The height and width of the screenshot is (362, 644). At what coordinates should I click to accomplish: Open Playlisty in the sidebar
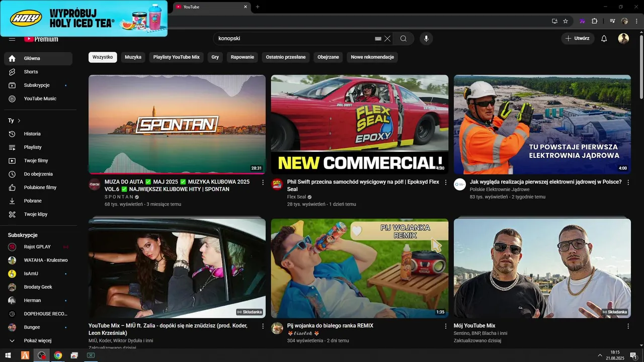[38, 147]
